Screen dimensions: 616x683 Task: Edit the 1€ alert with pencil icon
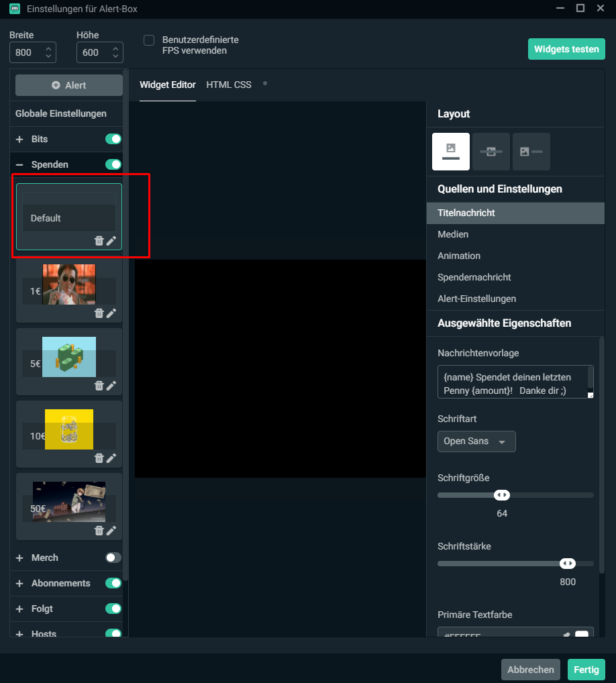111,313
